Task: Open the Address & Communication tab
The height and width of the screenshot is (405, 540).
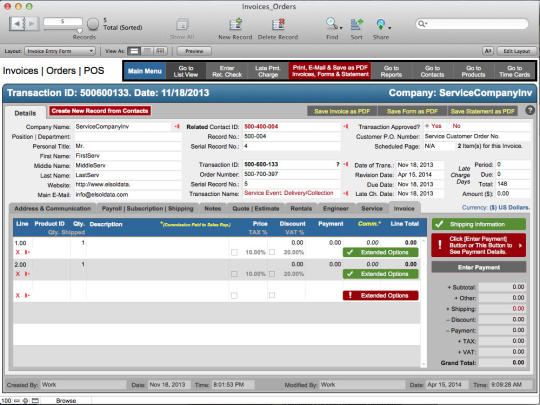Action: coord(52,209)
